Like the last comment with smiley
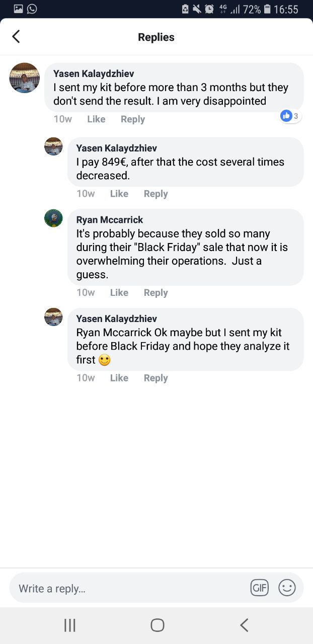The height and width of the screenshot is (644, 313). tap(119, 378)
